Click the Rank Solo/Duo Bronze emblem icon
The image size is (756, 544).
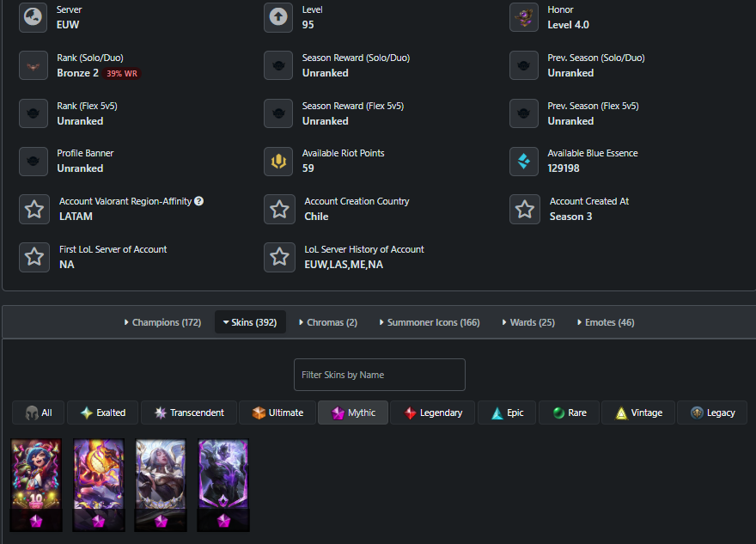34,65
